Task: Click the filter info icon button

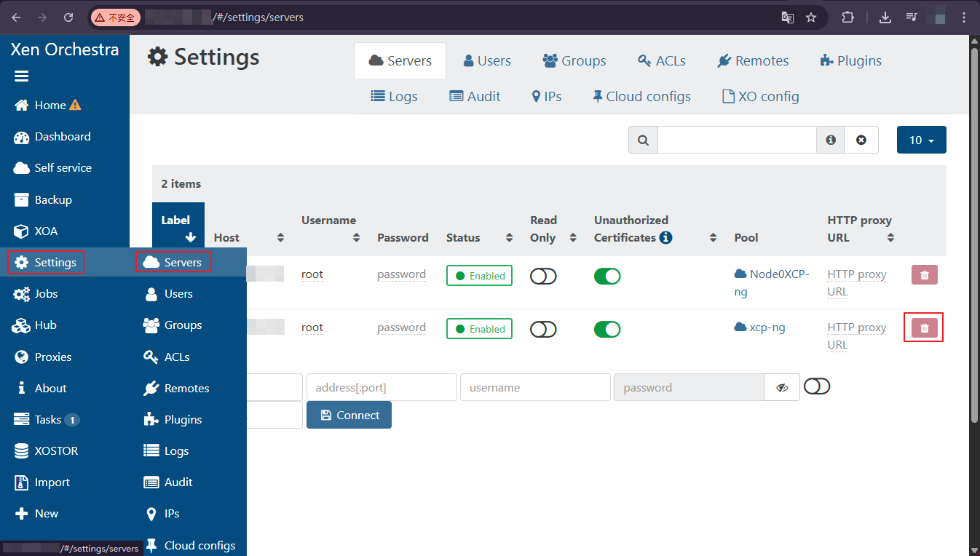Action: [831, 140]
